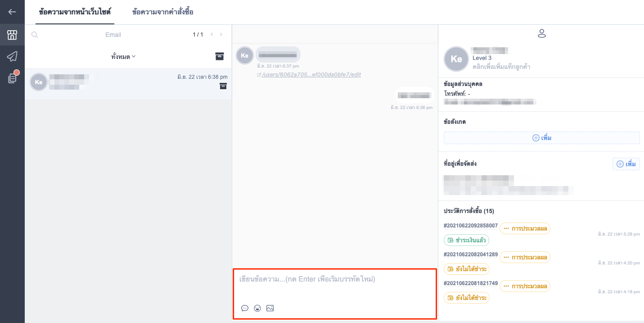The height and width of the screenshot is (323, 644).
Task: Click ยังไม่ได้ชำระ badge of order #20210622082041289
Action: pos(466,269)
